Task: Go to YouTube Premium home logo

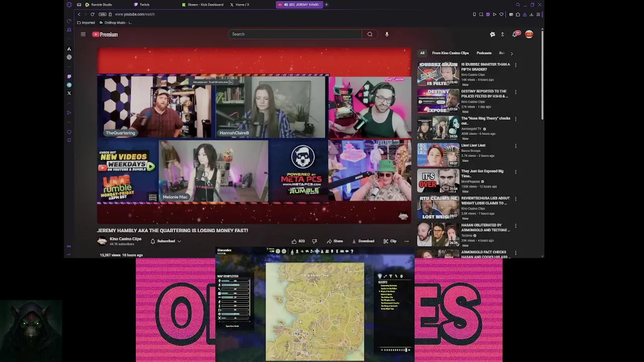Action: [105, 34]
